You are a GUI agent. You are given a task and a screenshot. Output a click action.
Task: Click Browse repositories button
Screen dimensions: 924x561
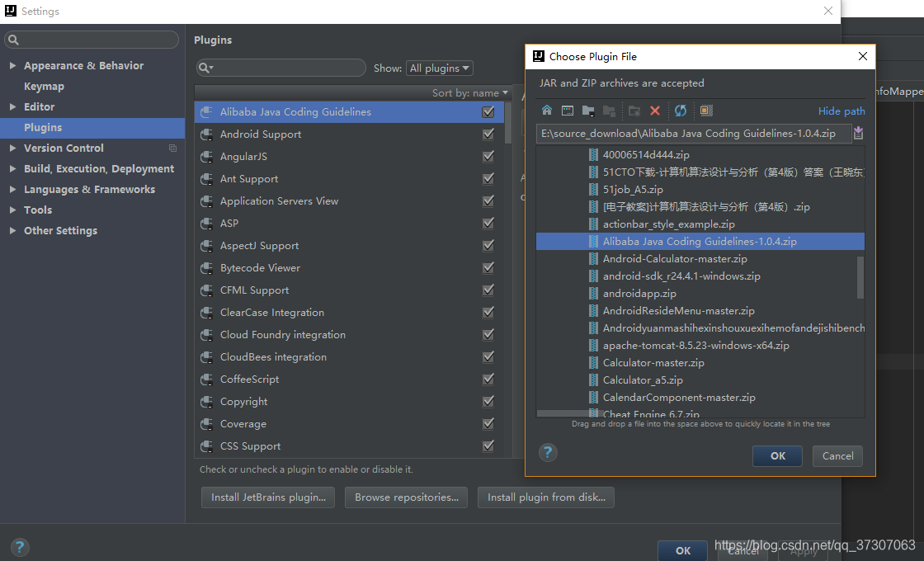tap(407, 497)
